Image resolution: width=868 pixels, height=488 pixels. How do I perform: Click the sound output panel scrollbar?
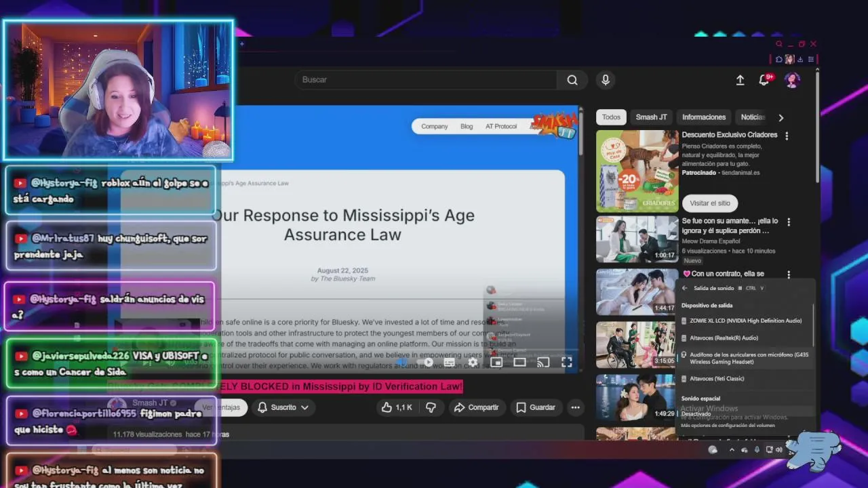click(x=812, y=325)
